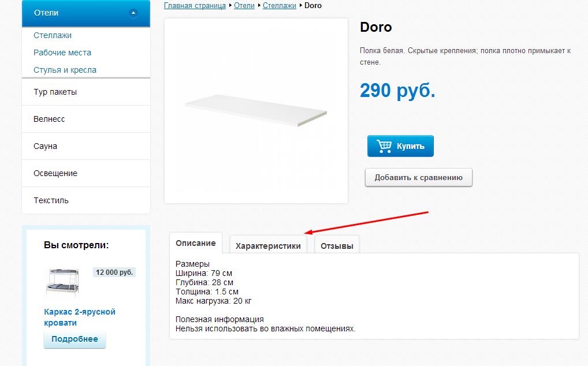Open Стеллажи subcategory in sidebar
Screen dimensions: 588x366
(53, 35)
